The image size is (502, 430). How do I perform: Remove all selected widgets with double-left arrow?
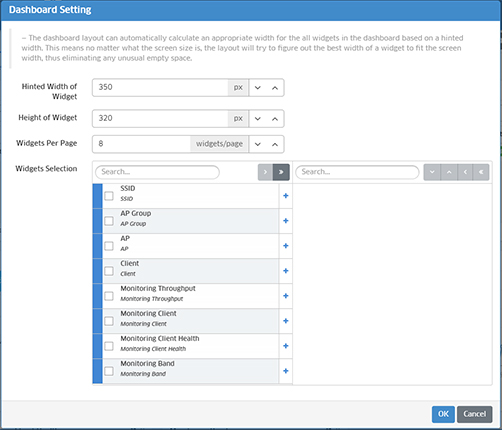[x=481, y=172]
